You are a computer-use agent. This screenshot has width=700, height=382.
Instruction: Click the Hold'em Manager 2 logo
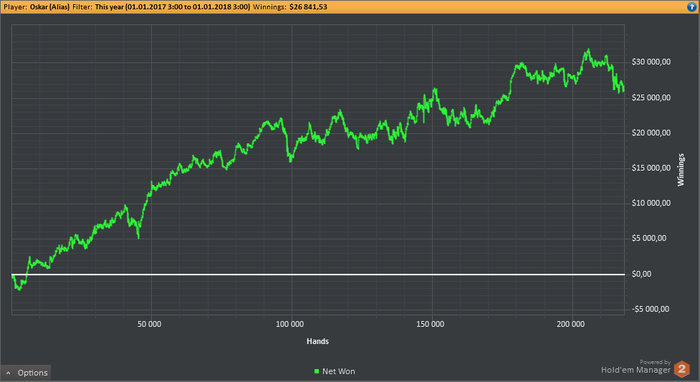(x=682, y=369)
